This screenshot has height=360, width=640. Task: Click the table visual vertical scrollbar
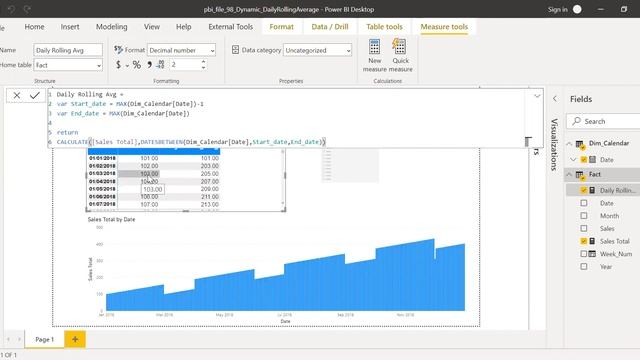click(282, 178)
